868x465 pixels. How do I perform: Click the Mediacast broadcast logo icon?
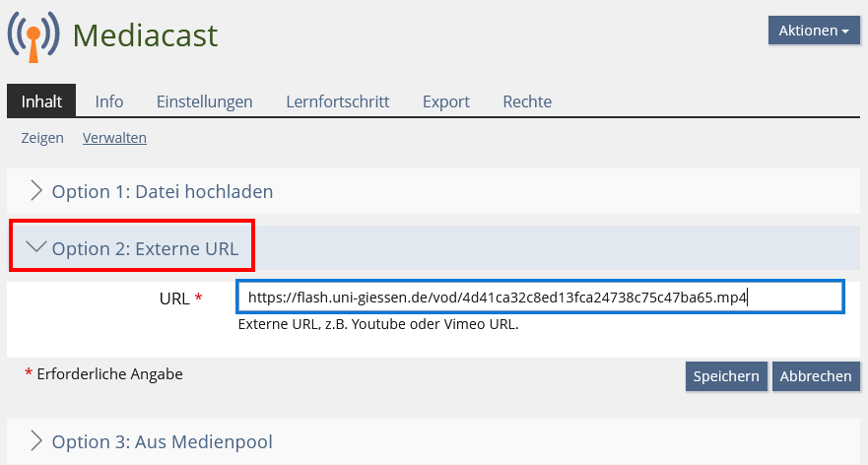click(x=33, y=35)
